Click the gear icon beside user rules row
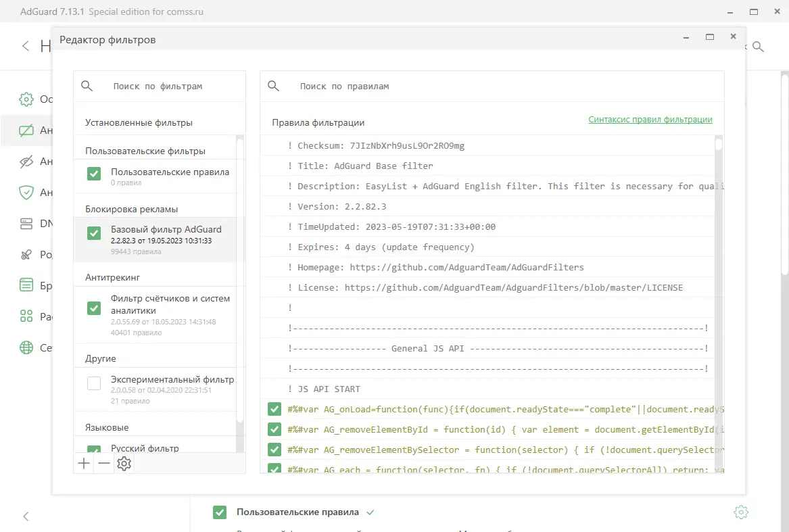Viewport: 789px width, 532px height. tap(740, 512)
